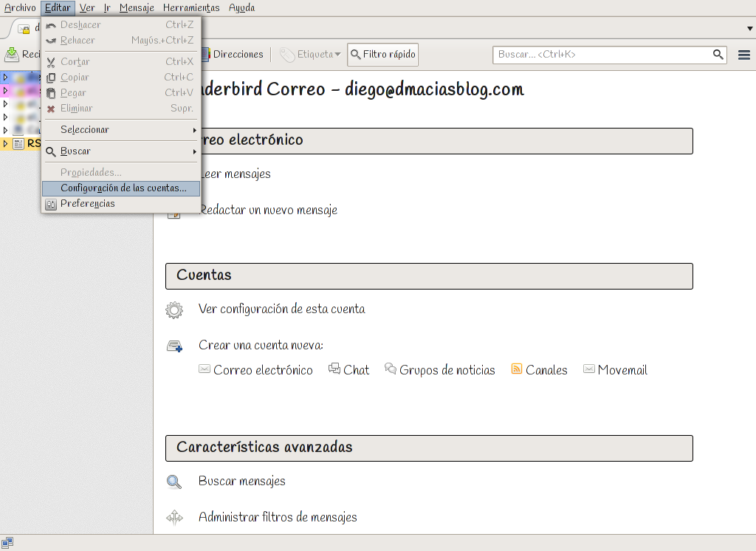The image size is (756, 551).
Task: Click the gear icon for account settings
Action: (x=174, y=309)
